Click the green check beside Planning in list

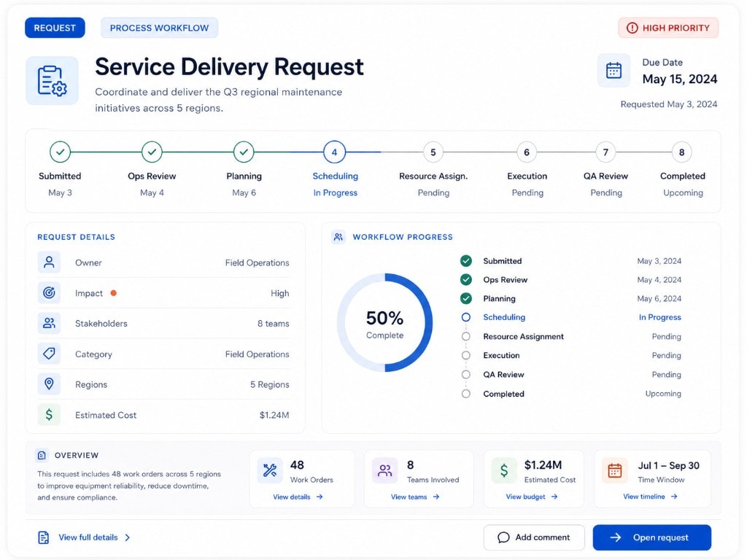tap(466, 298)
